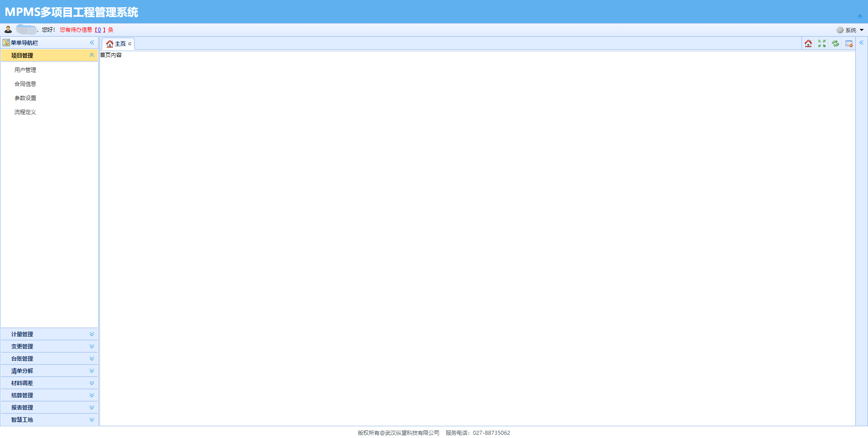Expand the 计量管理 section

49,334
